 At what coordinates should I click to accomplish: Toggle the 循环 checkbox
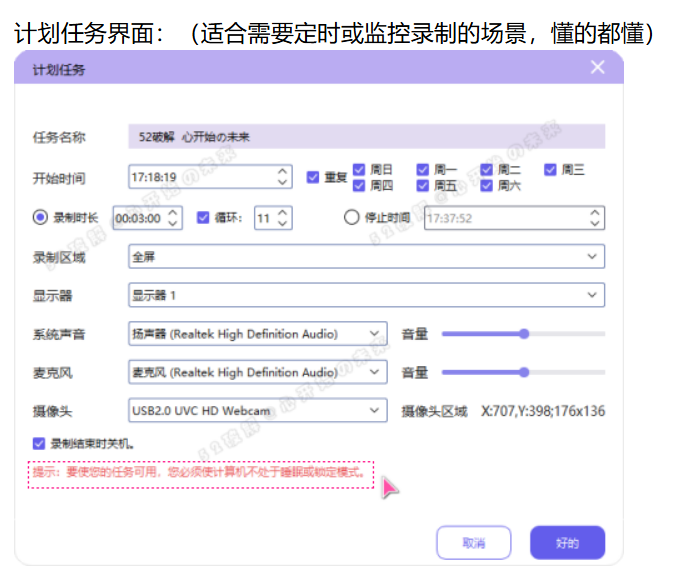tap(203, 217)
